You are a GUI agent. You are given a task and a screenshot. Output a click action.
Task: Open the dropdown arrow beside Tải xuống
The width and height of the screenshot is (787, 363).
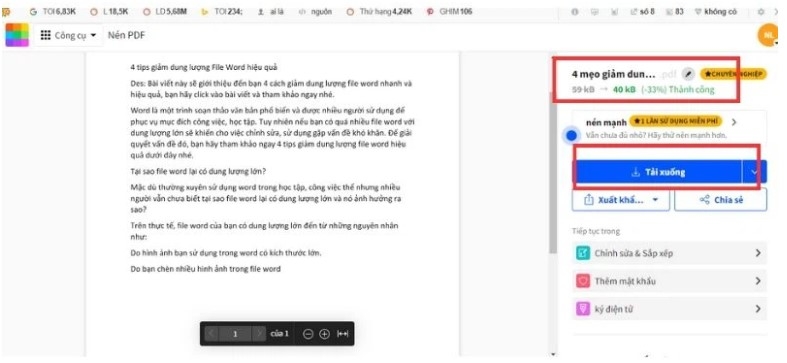coord(754,172)
